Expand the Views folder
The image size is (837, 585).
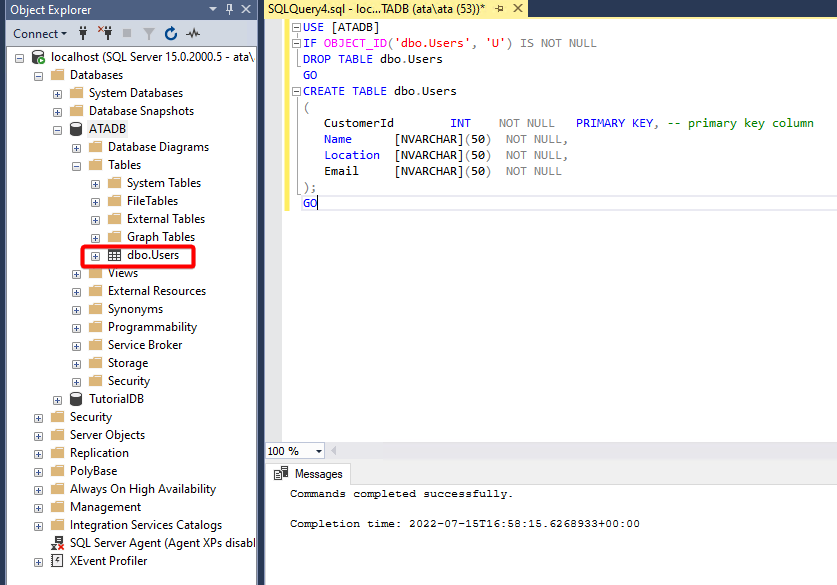click(x=76, y=274)
